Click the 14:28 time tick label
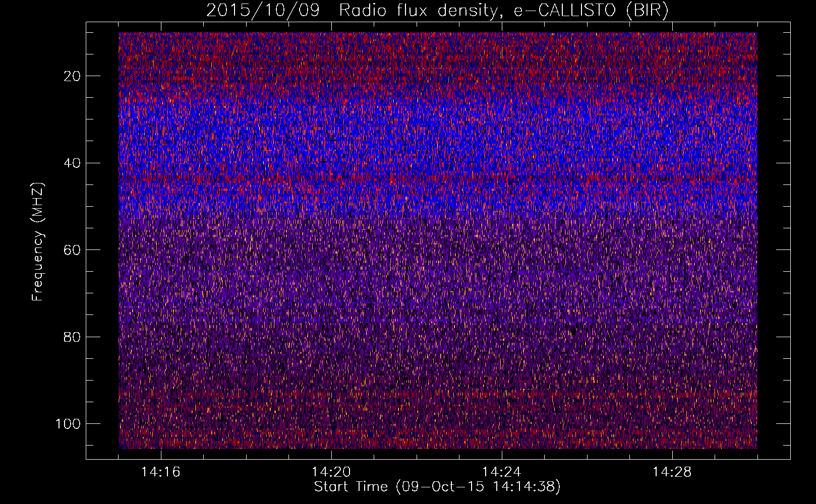Viewport: 816px width, 504px height. pyautogui.click(x=672, y=472)
